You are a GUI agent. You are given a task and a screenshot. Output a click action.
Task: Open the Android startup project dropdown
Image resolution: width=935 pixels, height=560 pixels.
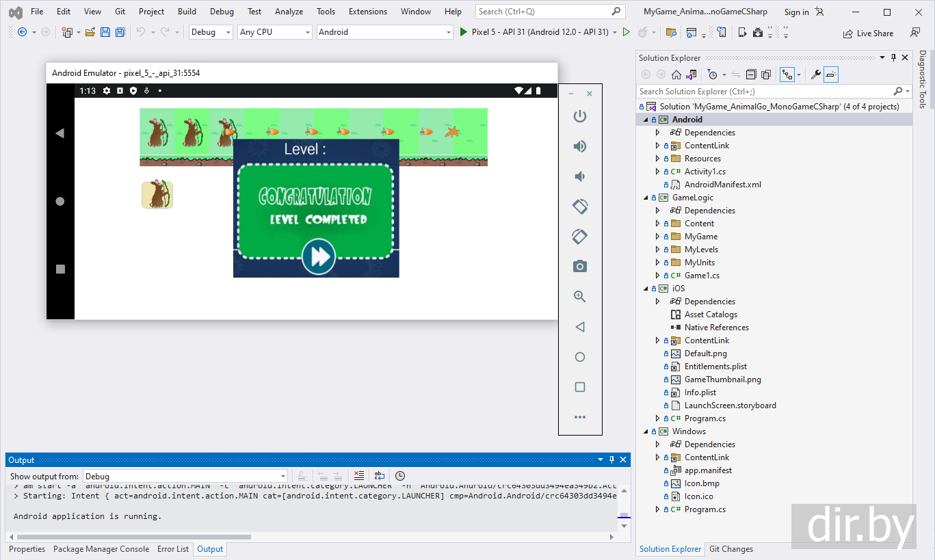(385, 32)
